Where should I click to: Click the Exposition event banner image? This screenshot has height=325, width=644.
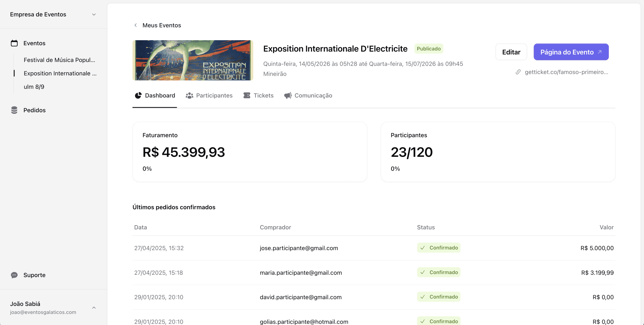pos(193,60)
